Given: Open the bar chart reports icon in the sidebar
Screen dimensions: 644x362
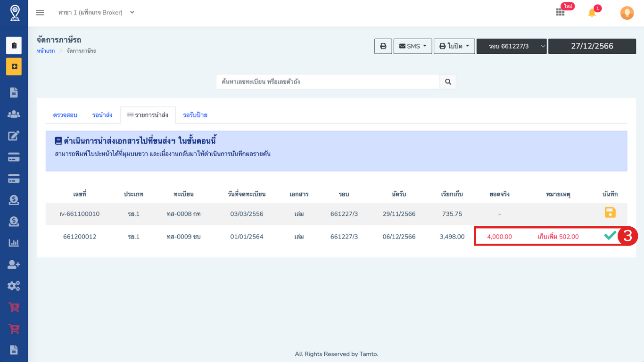Looking at the screenshot, I should pyautogui.click(x=14, y=243).
